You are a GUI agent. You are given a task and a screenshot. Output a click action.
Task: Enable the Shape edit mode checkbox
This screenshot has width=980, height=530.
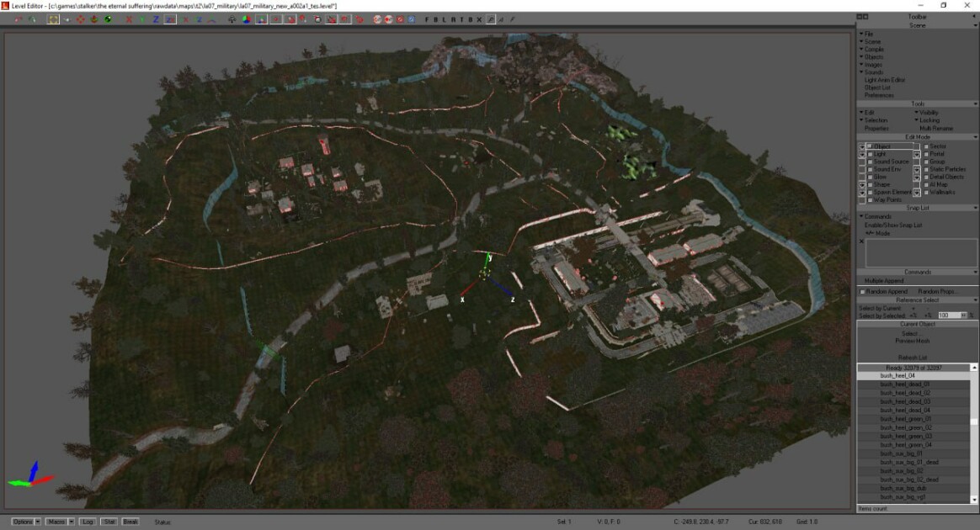870,185
